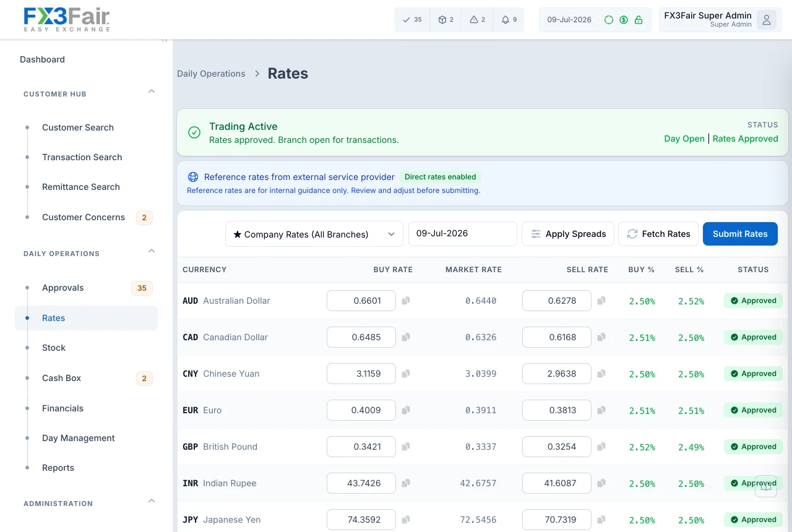Open Reports in the sidebar

(x=58, y=468)
